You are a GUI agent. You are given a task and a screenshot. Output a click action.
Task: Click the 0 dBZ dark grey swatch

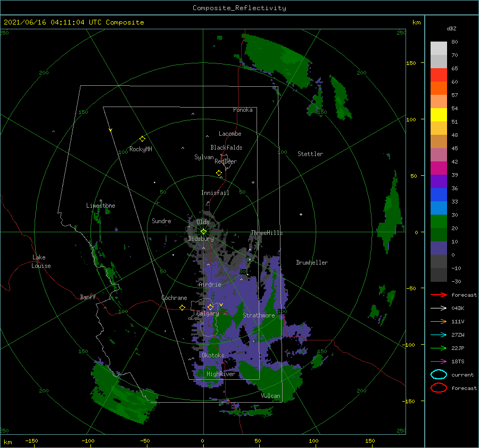[x=439, y=262]
